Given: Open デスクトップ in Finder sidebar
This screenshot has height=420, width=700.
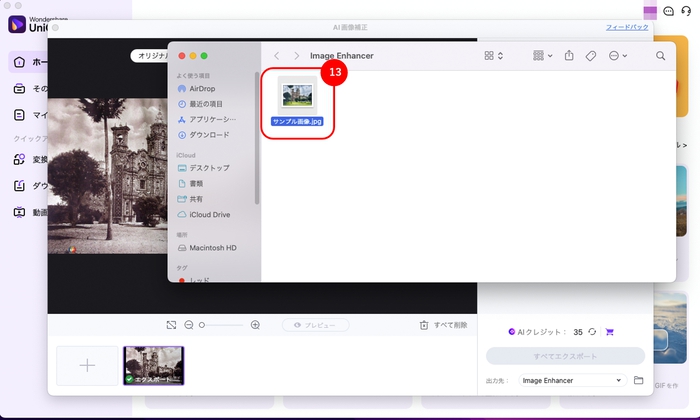Looking at the screenshot, I should pyautogui.click(x=204, y=168).
